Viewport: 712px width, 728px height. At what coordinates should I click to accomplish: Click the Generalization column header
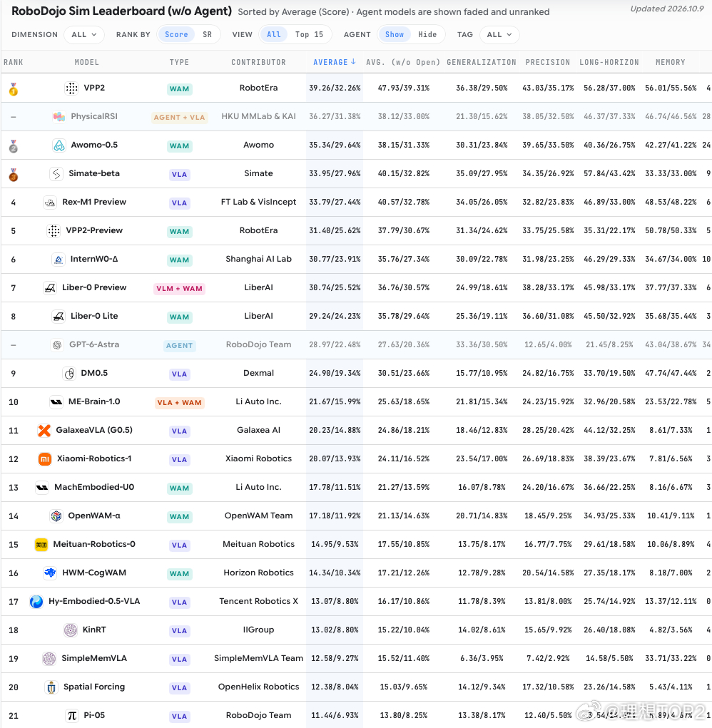(482, 62)
